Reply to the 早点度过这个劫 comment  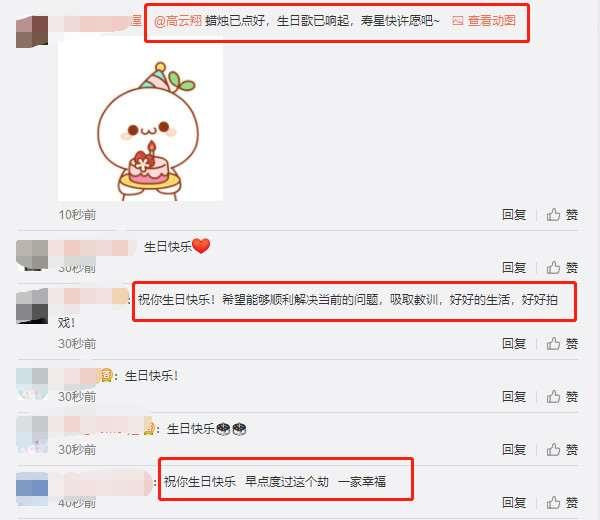click(x=514, y=502)
